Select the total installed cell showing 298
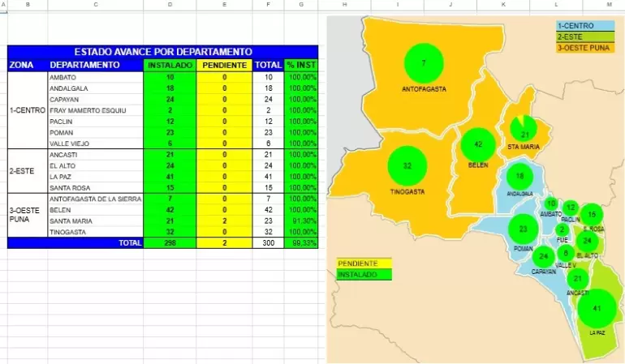 point(170,242)
